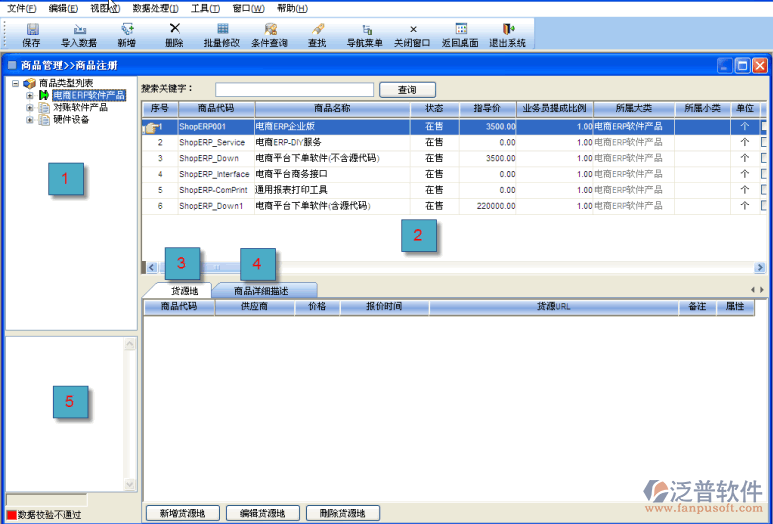Click the 视图(V) menu

105,8
